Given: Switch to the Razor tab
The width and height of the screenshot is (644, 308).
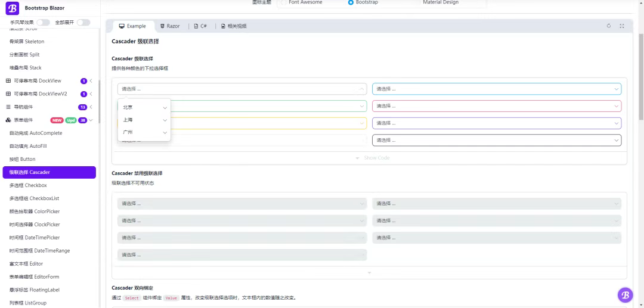Looking at the screenshot, I should click(x=170, y=26).
